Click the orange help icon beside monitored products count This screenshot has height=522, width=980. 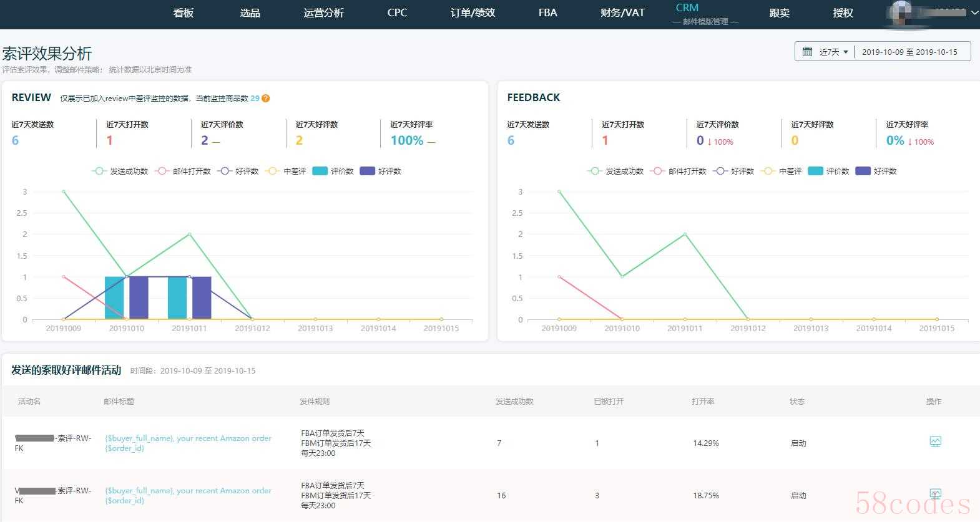pyautogui.click(x=266, y=99)
